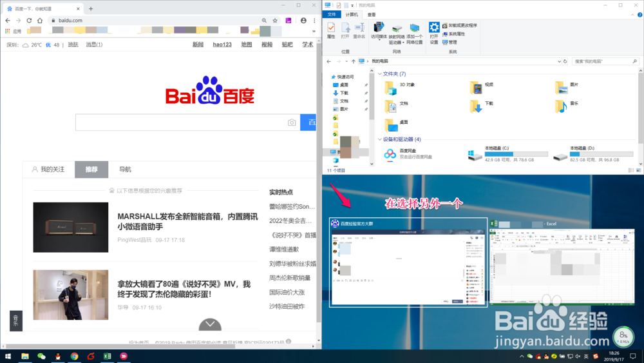Screen dimensions: 644x363
Task: Open hao123 link on Baidu
Action: pyautogui.click(x=222, y=44)
